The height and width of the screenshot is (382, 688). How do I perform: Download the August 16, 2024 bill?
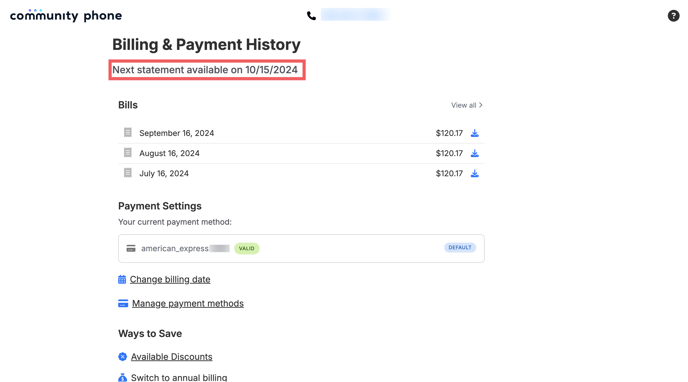[x=475, y=153]
